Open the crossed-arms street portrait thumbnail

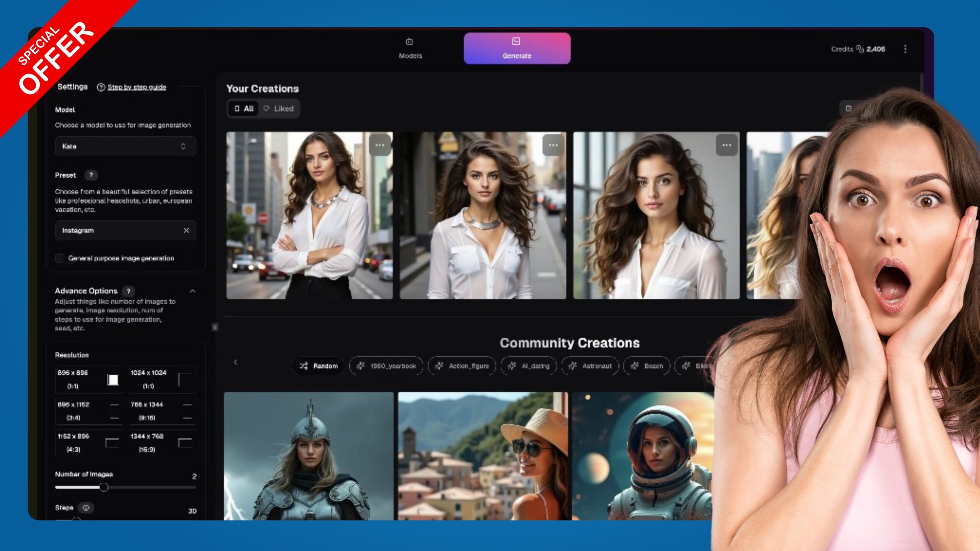[309, 215]
